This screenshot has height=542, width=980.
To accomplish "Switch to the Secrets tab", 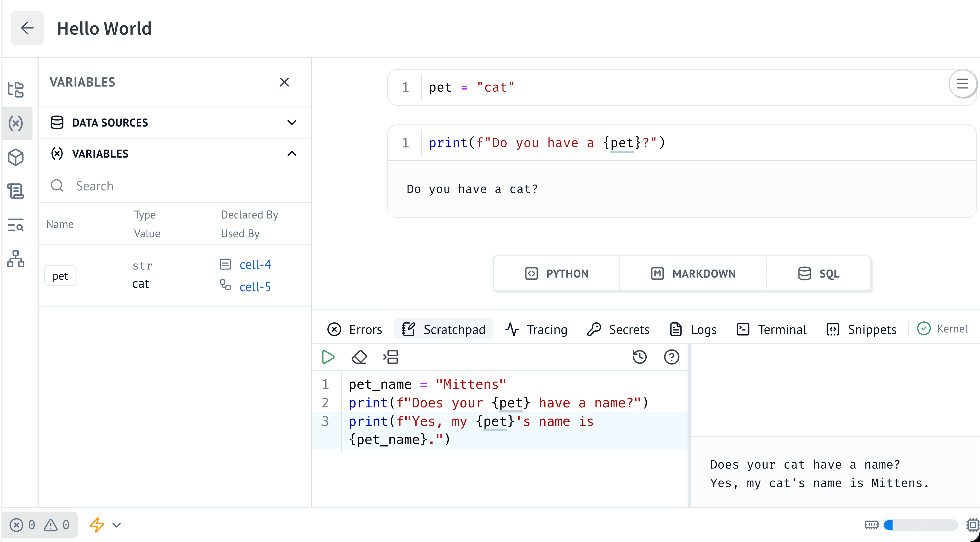I will 618,329.
